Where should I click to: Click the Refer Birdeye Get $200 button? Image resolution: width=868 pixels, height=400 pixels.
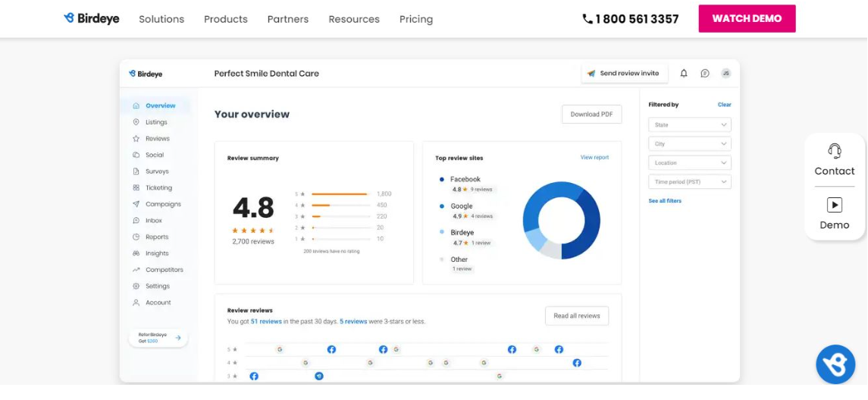[x=158, y=338]
